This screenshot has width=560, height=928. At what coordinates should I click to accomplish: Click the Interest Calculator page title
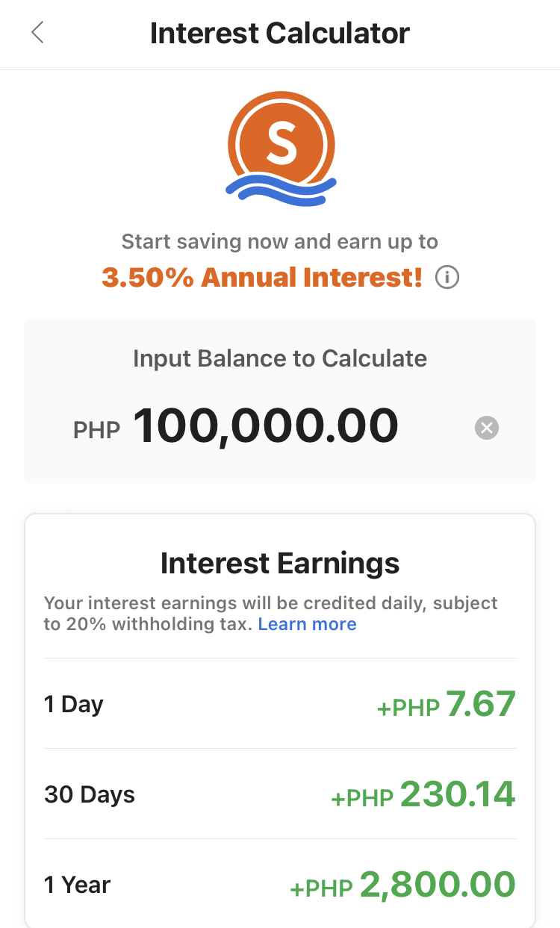[280, 34]
